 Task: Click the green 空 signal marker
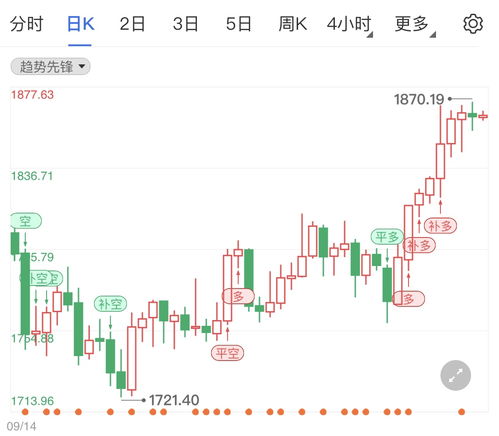click(x=26, y=221)
